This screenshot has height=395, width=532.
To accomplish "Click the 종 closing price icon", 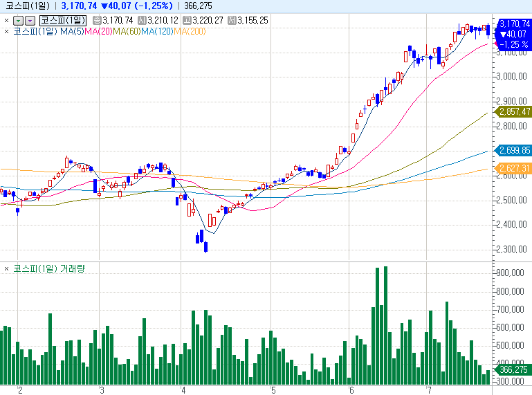I will [x=96, y=21].
